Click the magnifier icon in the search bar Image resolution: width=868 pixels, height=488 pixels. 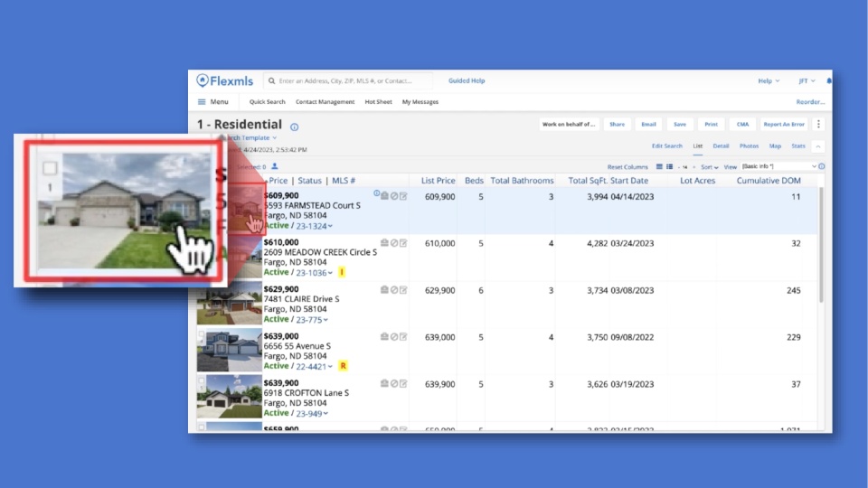pyautogui.click(x=271, y=80)
